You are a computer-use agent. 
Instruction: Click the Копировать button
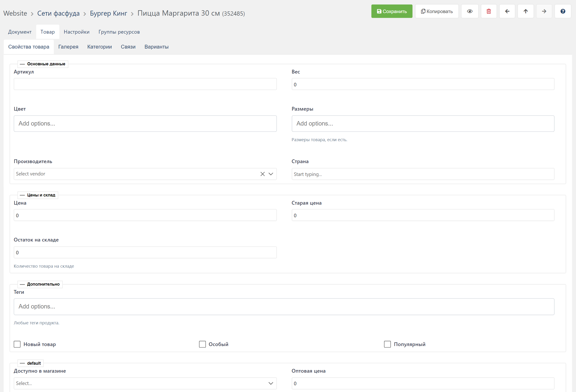(437, 11)
